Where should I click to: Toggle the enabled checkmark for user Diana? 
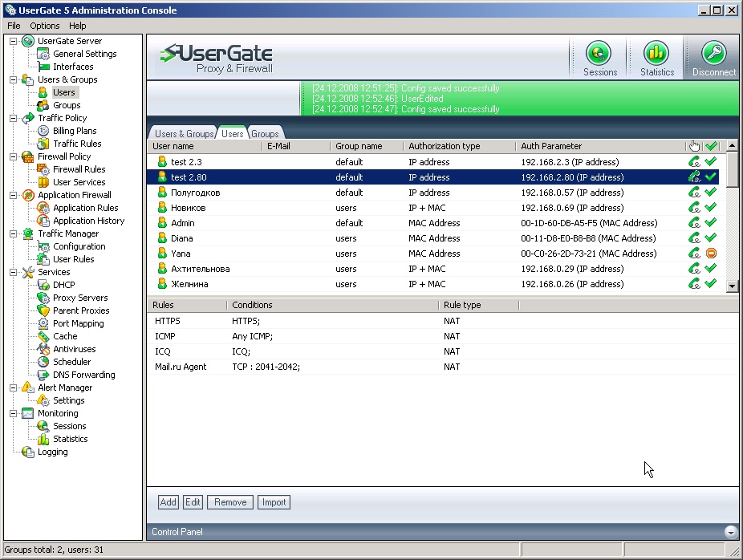click(x=710, y=238)
